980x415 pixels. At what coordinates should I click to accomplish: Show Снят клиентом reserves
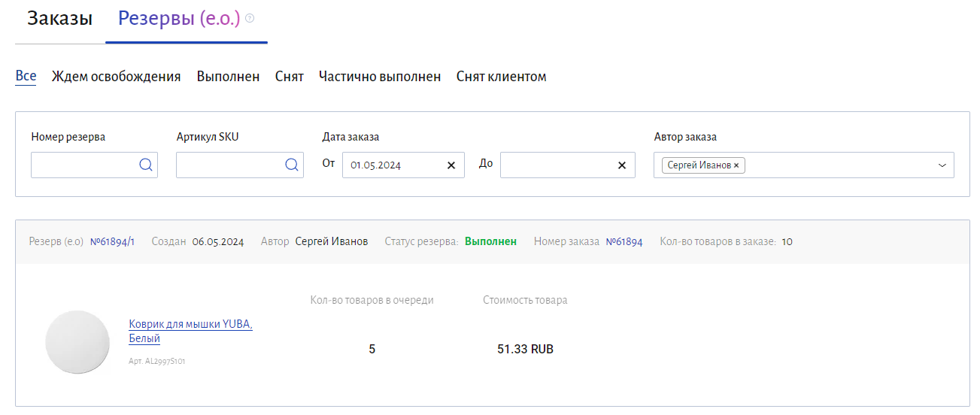[x=501, y=77]
